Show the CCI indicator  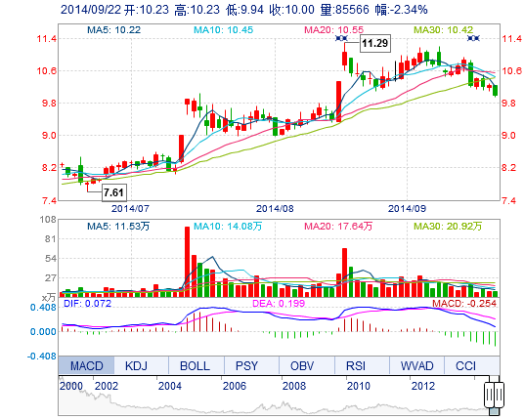tap(465, 365)
